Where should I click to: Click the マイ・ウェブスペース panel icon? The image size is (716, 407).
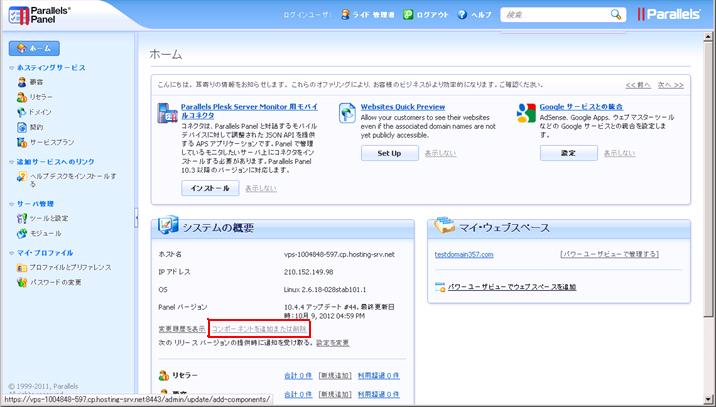coord(444,225)
